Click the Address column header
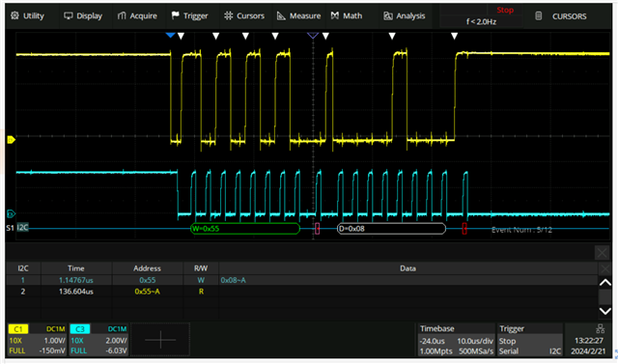This screenshot has width=618, height=364. point(147,268)
